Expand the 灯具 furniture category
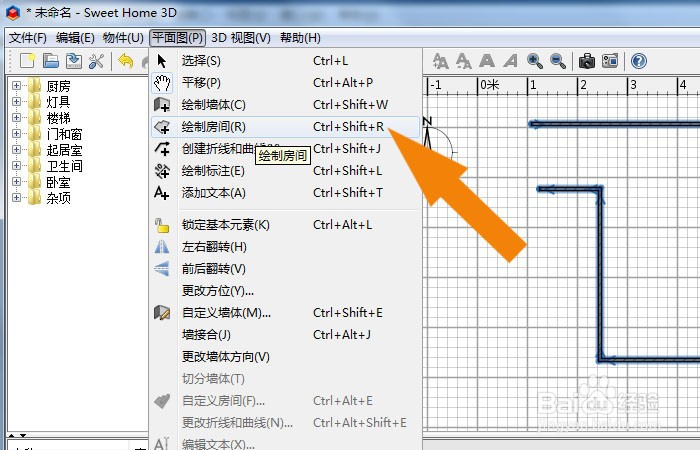The height and width of the screenshot is (450, 700). [16, 101]
